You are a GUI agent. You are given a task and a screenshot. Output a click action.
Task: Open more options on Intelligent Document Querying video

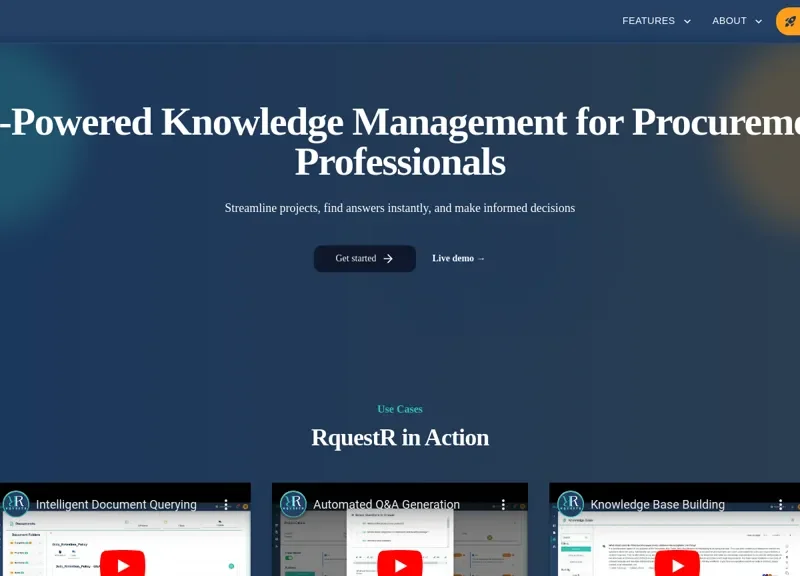(226, 505)
